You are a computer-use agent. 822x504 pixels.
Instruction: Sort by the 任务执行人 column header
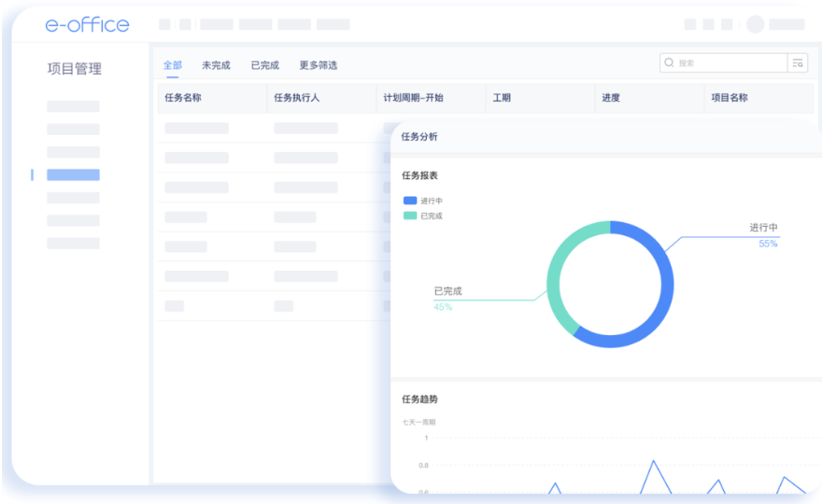coord(297,98)
